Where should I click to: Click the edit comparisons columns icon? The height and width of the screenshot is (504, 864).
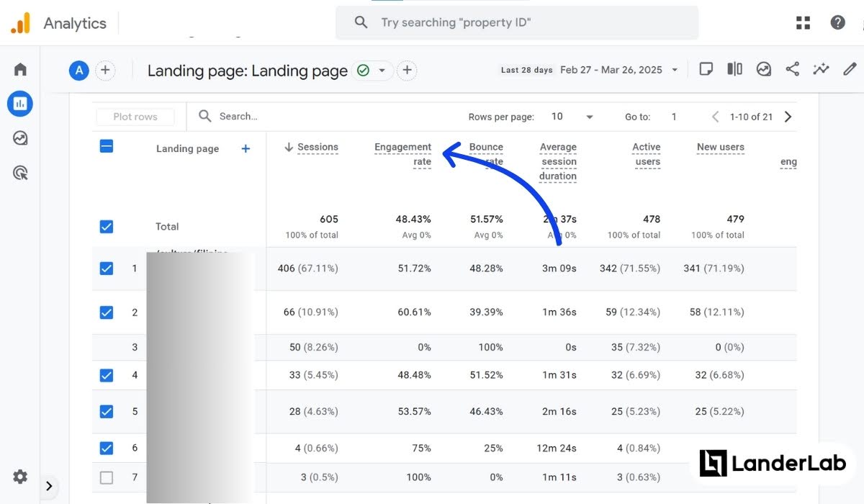point(734,69)
